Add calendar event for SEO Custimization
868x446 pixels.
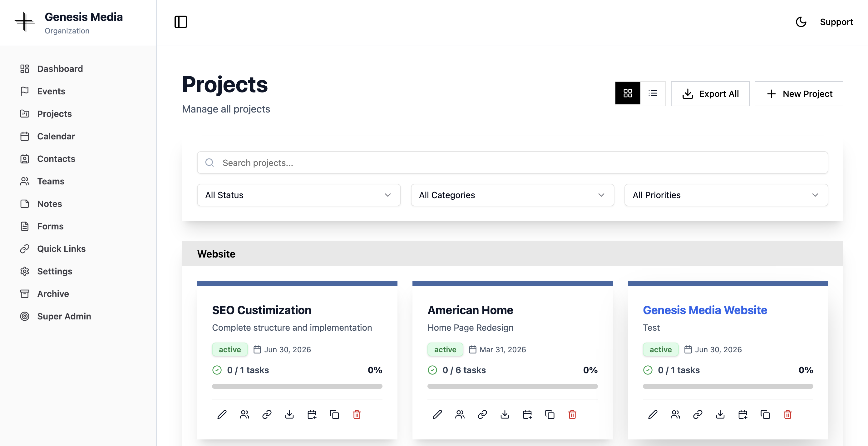312,414
